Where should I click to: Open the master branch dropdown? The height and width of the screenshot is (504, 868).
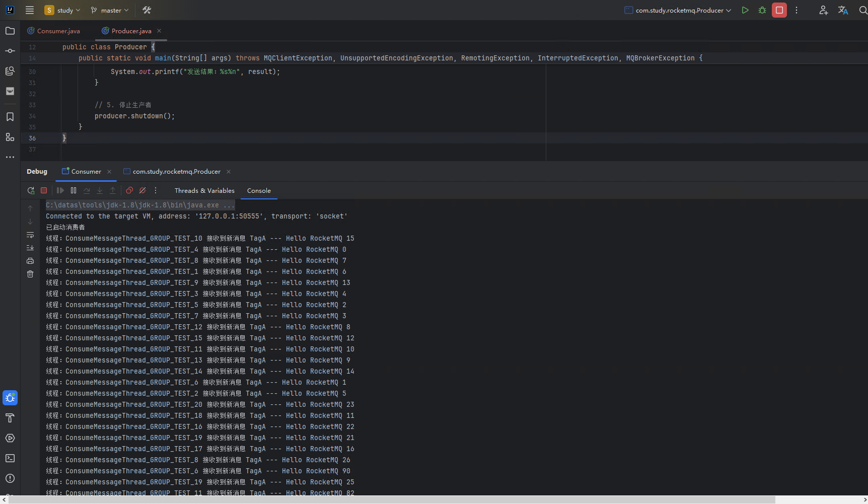point(109,10)
